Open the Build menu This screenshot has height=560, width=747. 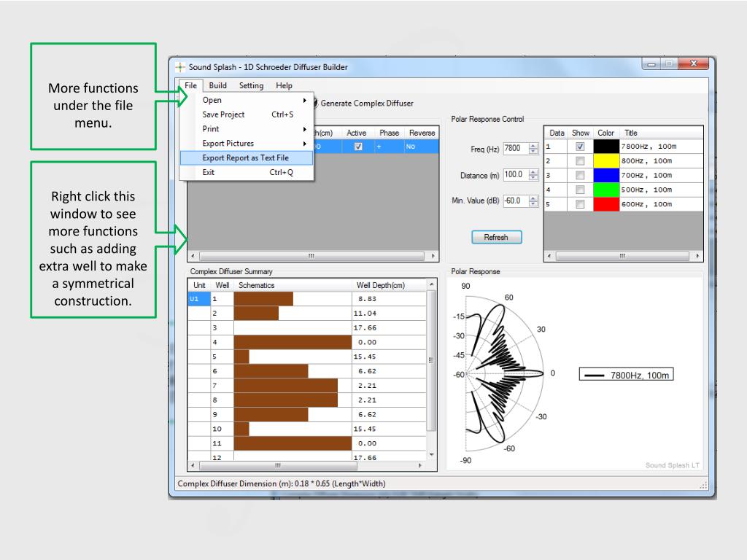(x=217, y=86)
